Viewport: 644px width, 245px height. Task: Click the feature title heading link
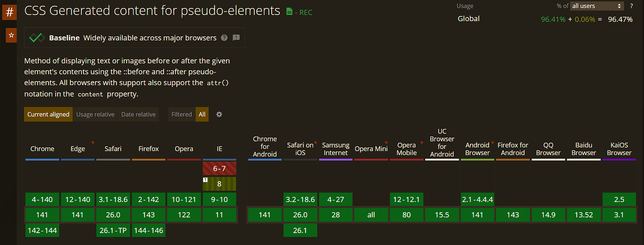152,11
